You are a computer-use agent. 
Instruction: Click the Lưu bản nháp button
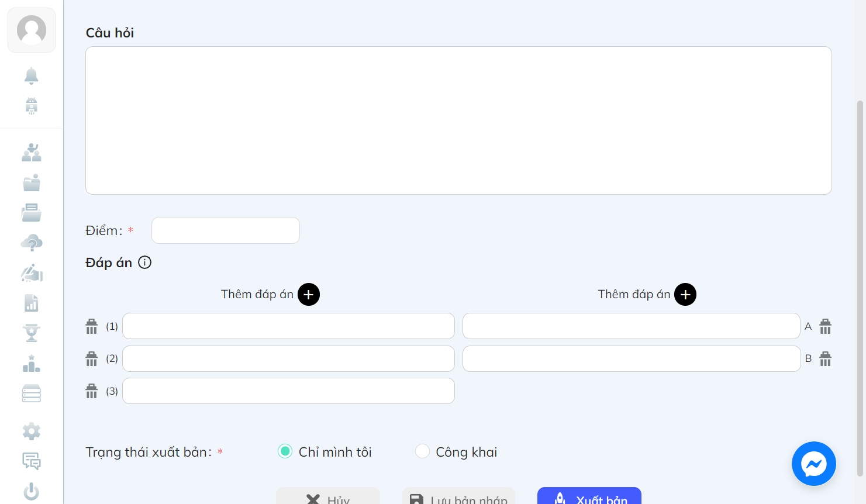458,496
